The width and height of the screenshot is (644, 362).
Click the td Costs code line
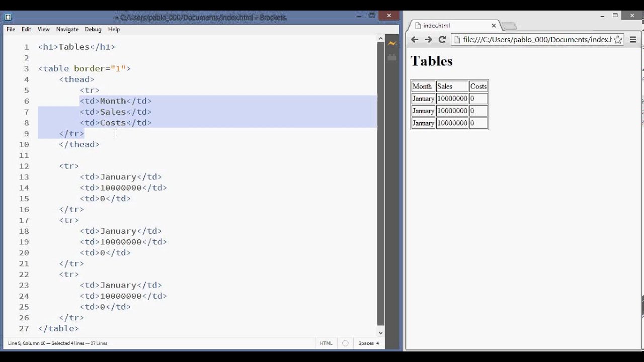(x=115, y=123)
